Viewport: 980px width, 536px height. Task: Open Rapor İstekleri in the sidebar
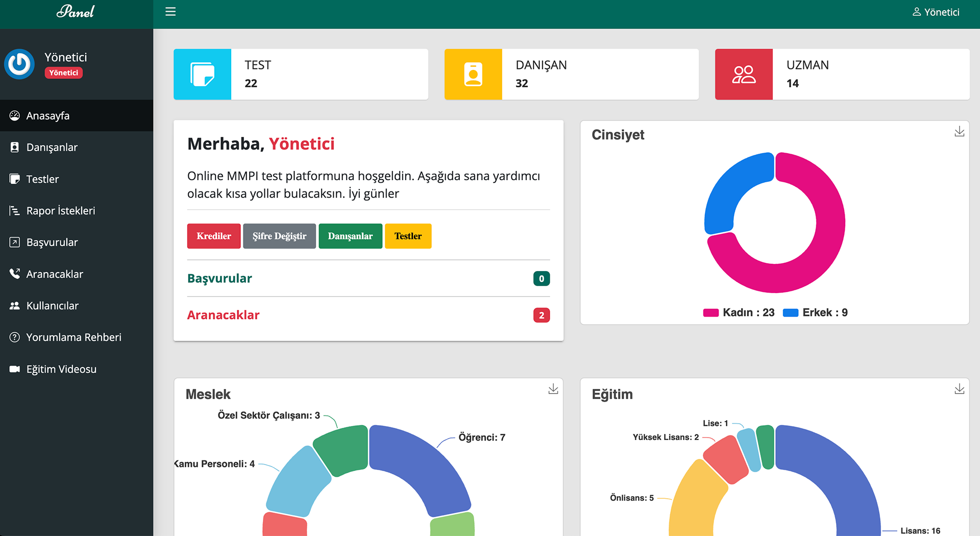pos(77,211)
